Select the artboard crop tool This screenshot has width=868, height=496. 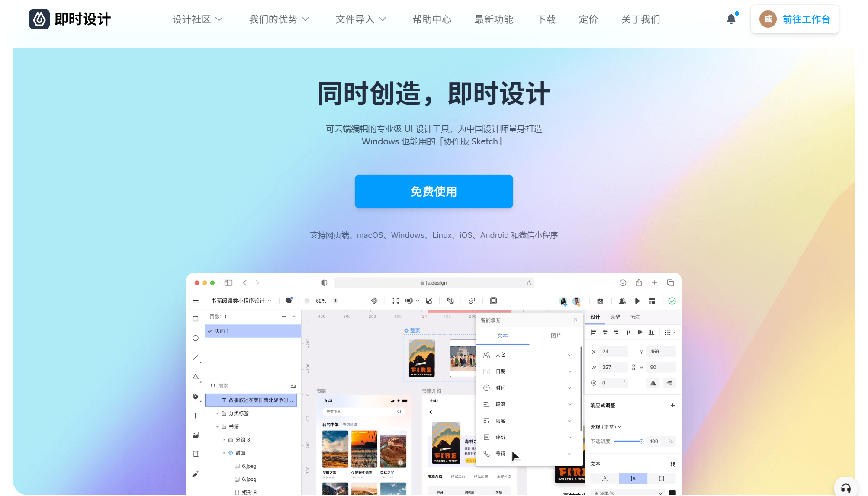point(196,454)
